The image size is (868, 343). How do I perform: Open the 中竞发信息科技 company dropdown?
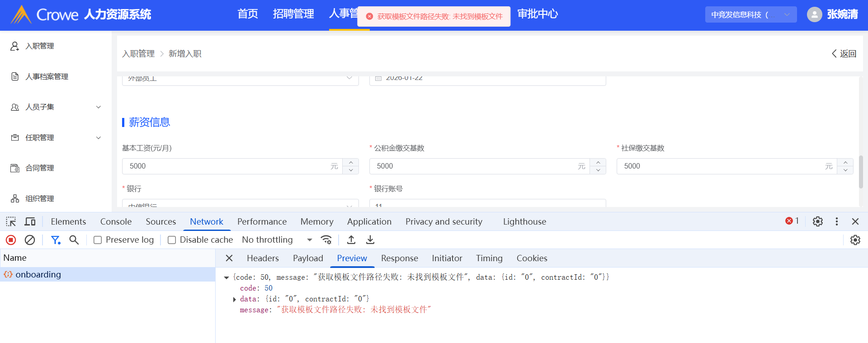751,14
